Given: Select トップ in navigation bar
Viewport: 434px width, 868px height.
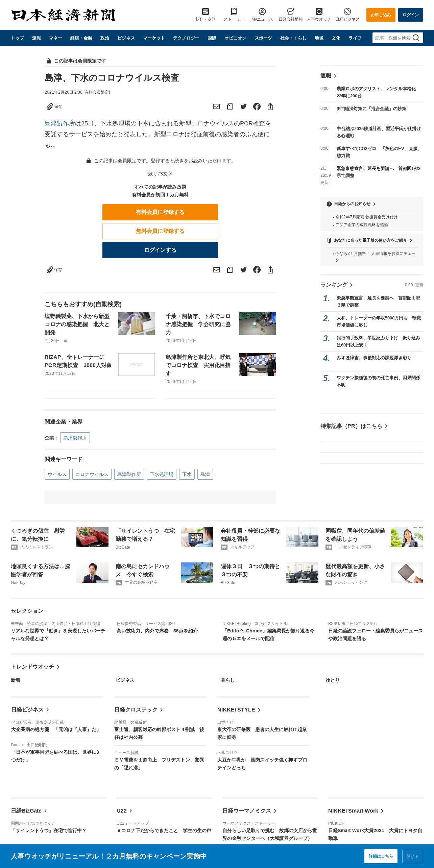Looking at the screenshot, I should tap(18, 38).
